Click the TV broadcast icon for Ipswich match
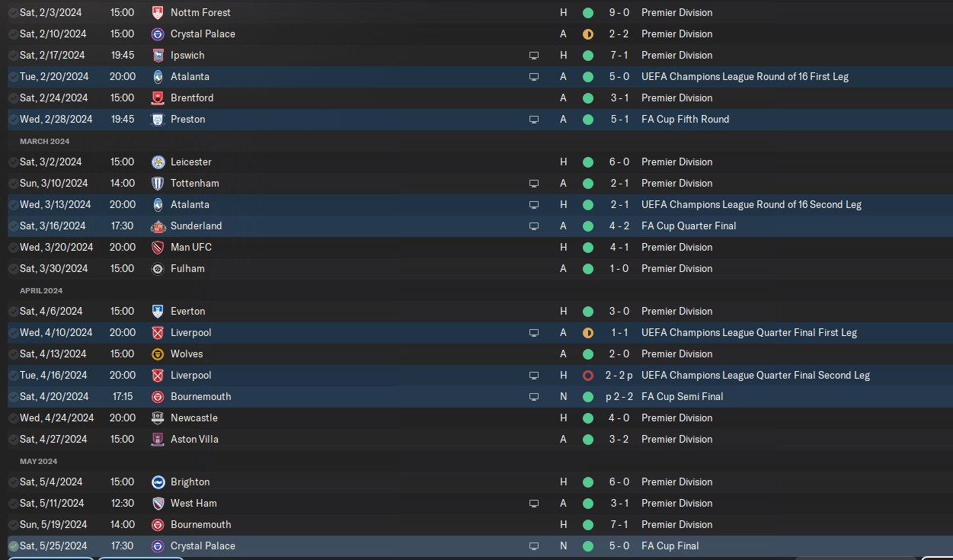953x560 pixels. pyautogui.click(x=534, y=56)
